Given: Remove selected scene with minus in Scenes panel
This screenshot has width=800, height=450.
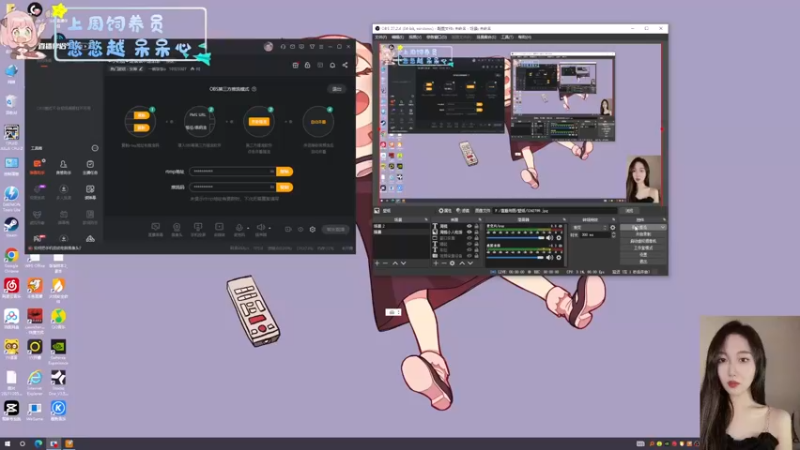Looking at the screenshot, I should pos(385,263).
